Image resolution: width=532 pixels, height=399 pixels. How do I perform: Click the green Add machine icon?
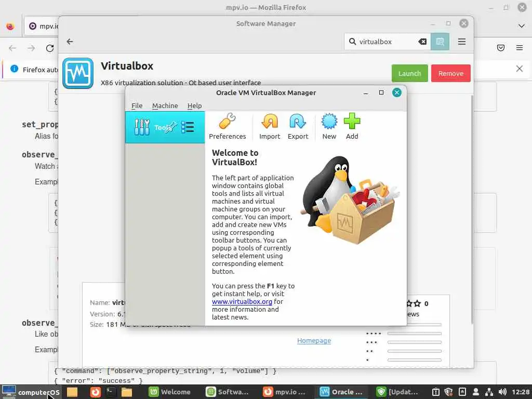click(352, 127)
